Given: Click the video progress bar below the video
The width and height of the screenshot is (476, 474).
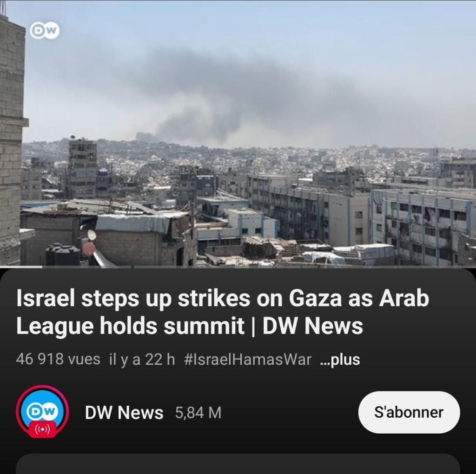Looking at the screenshot, I should coord(238,267).
